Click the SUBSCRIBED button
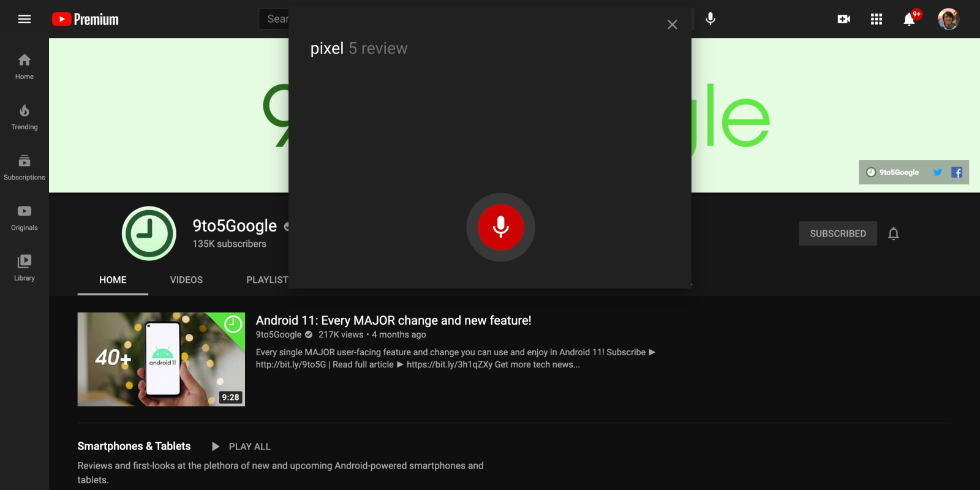Screen dimensions: 980x490 click(838, 233)
